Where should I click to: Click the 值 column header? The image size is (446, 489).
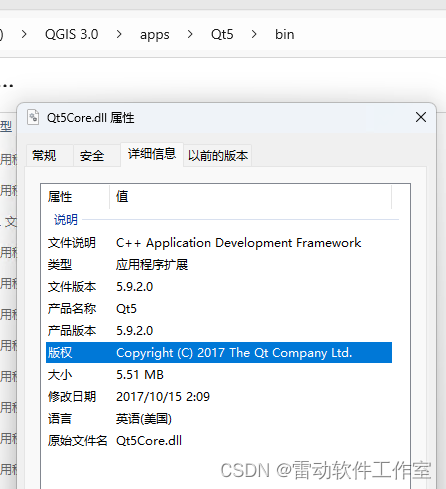(250, 197)
